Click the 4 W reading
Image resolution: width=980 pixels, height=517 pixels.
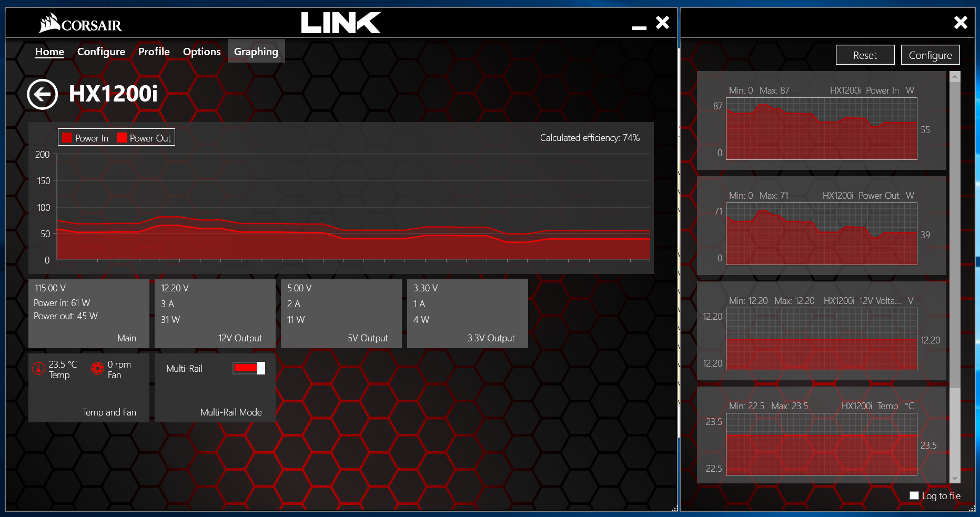421,320
